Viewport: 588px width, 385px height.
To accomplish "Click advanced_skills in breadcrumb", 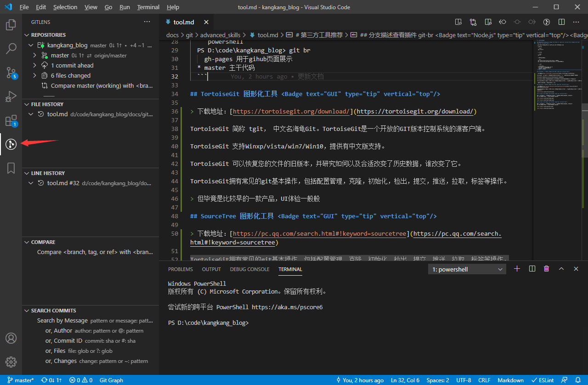I will click(220, 35).
